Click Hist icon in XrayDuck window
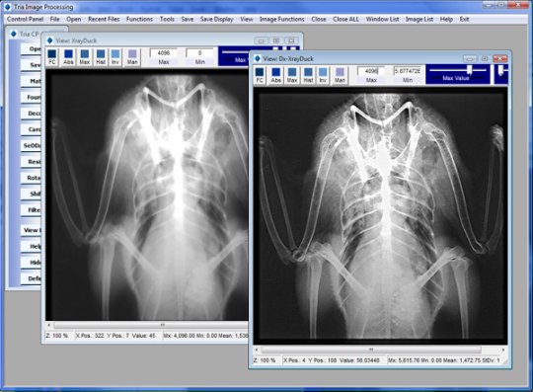This screenshot has width=533, height=392. (101, 57)
